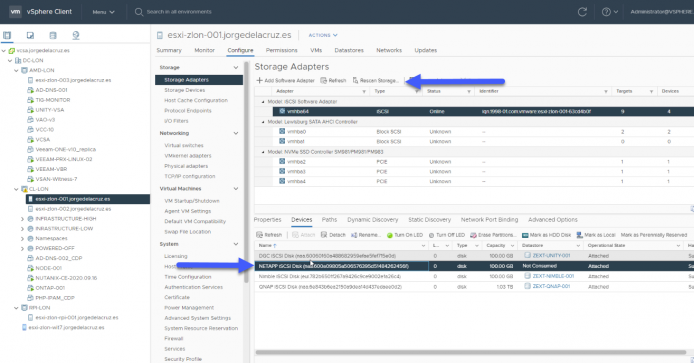Refresh the storage adapters list

pyautogui.click(x=333, y=81)
